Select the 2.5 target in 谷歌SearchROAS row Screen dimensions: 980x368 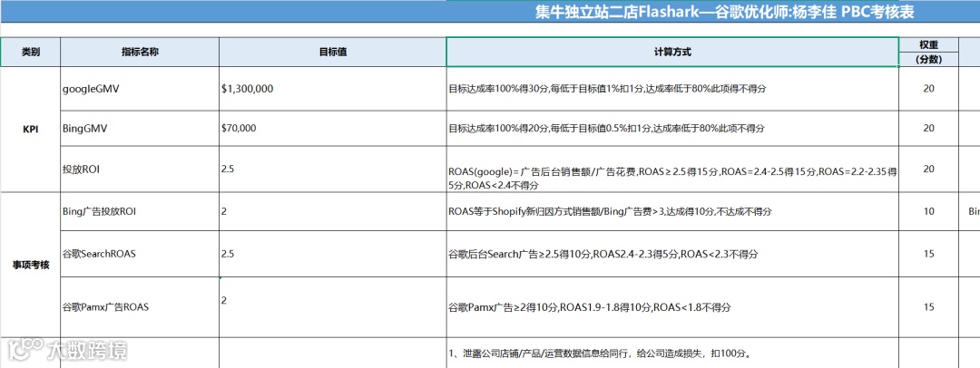pos(332,255)
